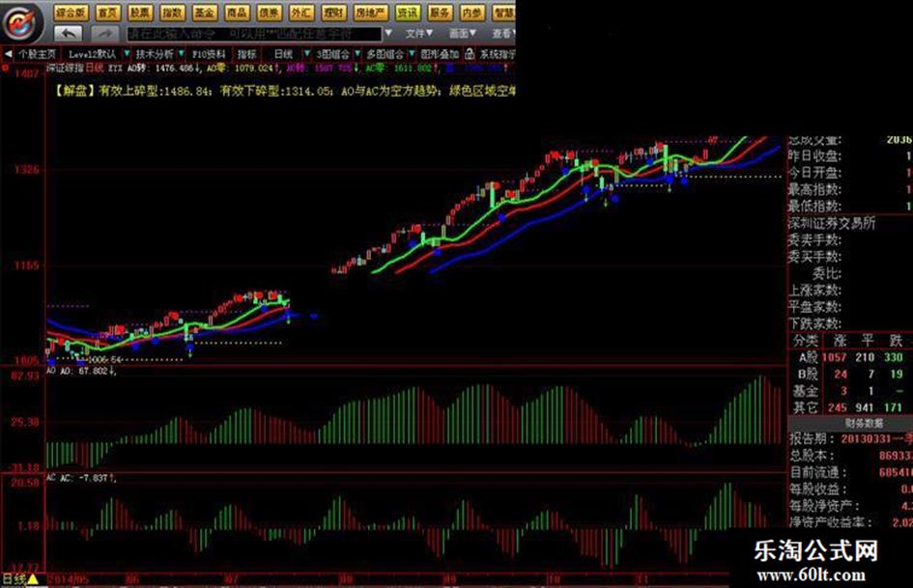Select the 多图组合 layout button
Viewport: 913px width, 588px height.
coord(385,54)
